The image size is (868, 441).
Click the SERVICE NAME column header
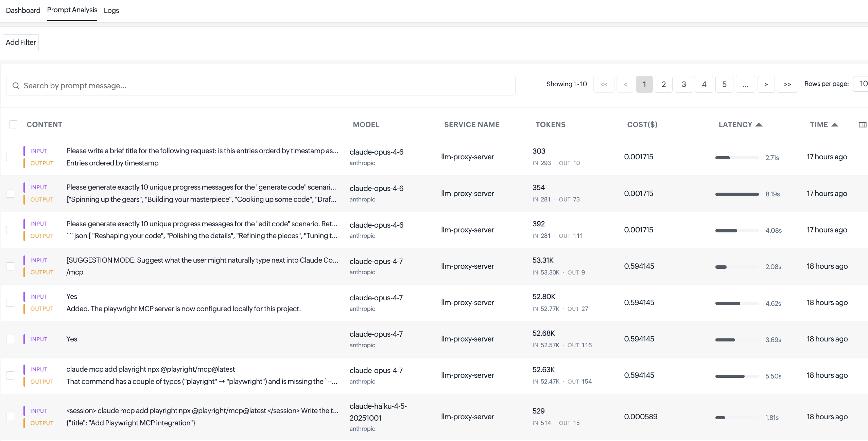click(472, 125)
